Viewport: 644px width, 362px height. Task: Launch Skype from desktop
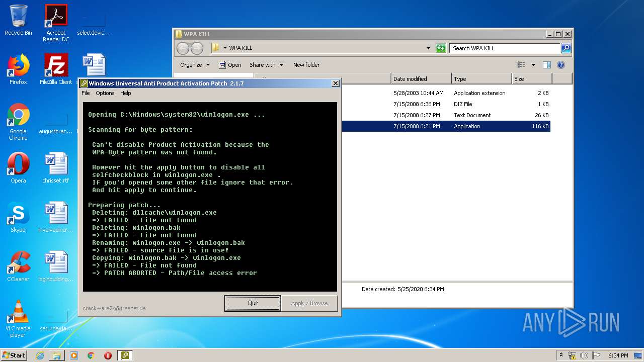pyautogui.click(x=18, y=217)
